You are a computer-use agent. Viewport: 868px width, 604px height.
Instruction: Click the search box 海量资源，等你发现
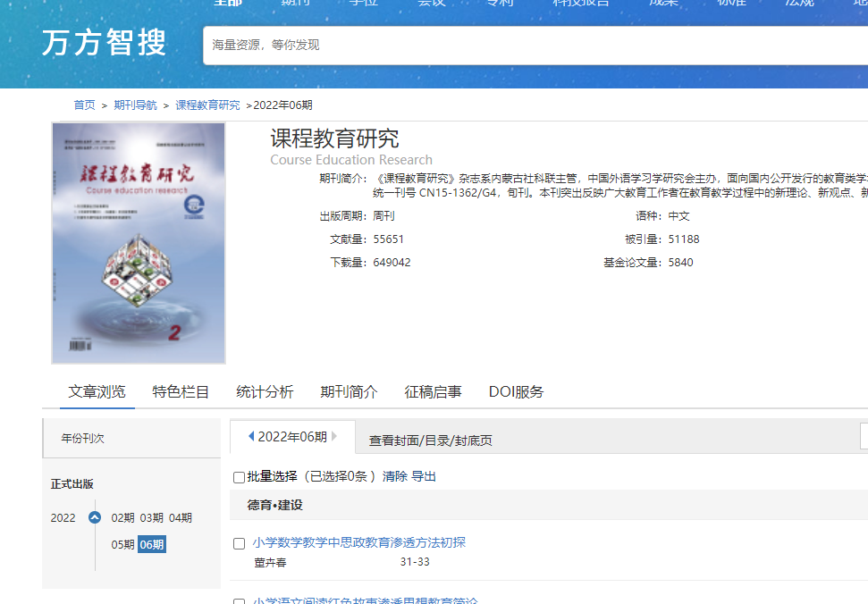point(536,45)
